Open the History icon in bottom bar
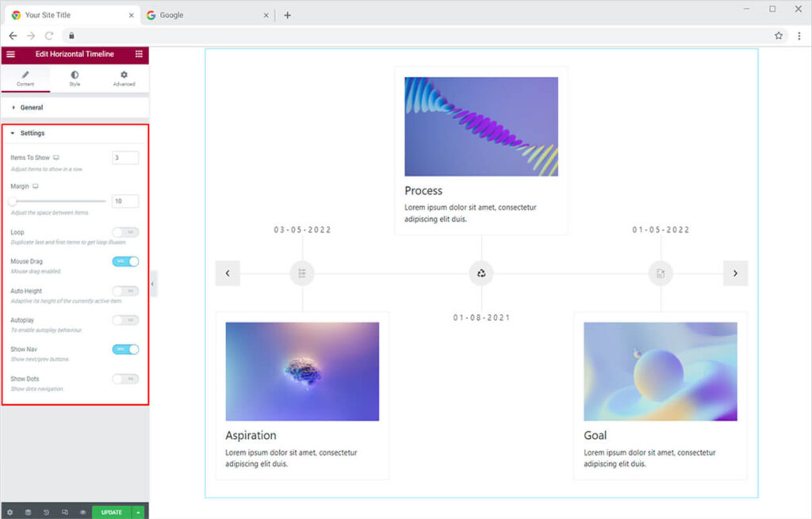Screen dimensions: 812x519 coord(46,512)
